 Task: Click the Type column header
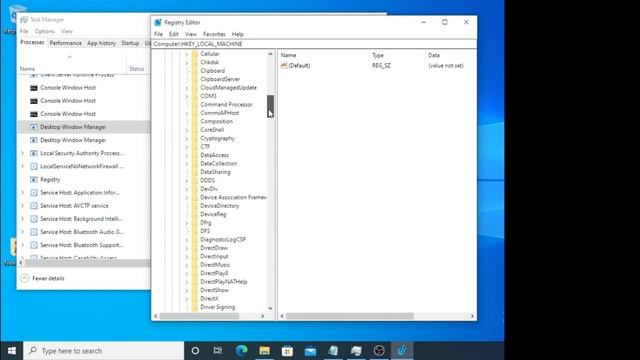point(378,55)
